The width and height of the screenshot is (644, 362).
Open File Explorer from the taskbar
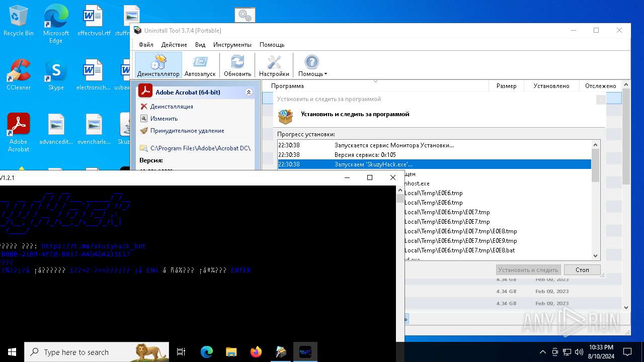[x=231, y=352]
